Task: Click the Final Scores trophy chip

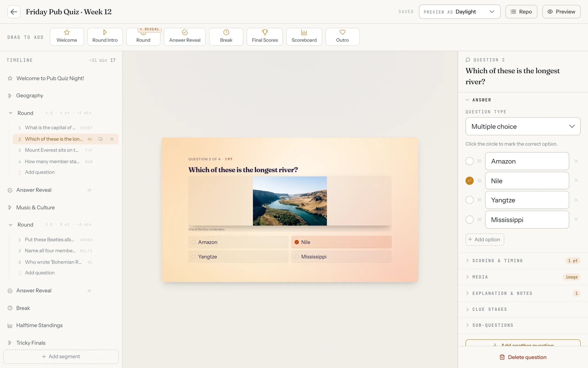Action: (265, 37)
